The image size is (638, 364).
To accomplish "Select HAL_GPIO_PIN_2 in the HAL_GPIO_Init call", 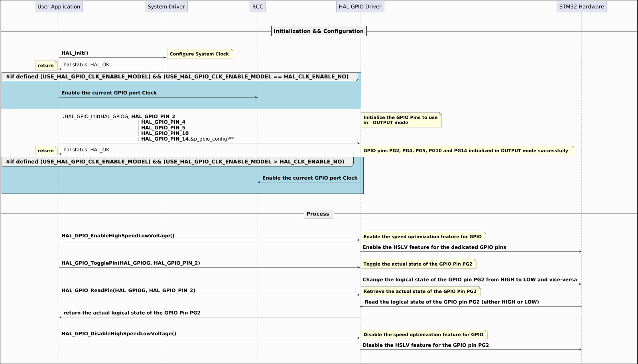I will (x=153, y=117).
